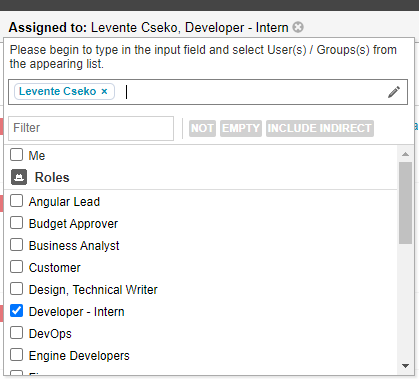Select the DevOps role checkbox
This screenshot has width=419, height=379.
(x=16, y=333)
